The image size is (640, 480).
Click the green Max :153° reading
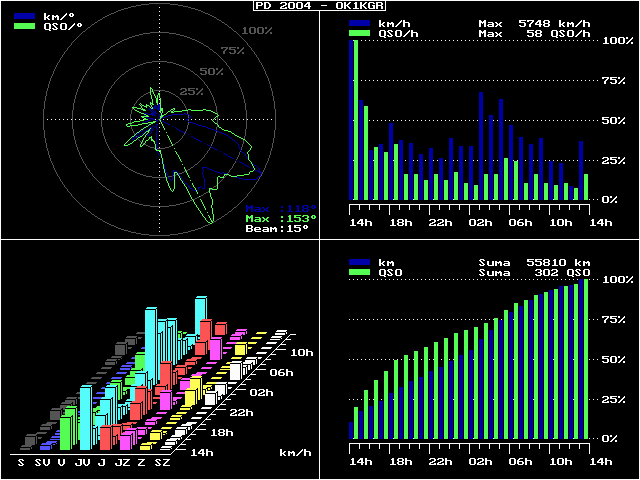[x=281, y=219]
